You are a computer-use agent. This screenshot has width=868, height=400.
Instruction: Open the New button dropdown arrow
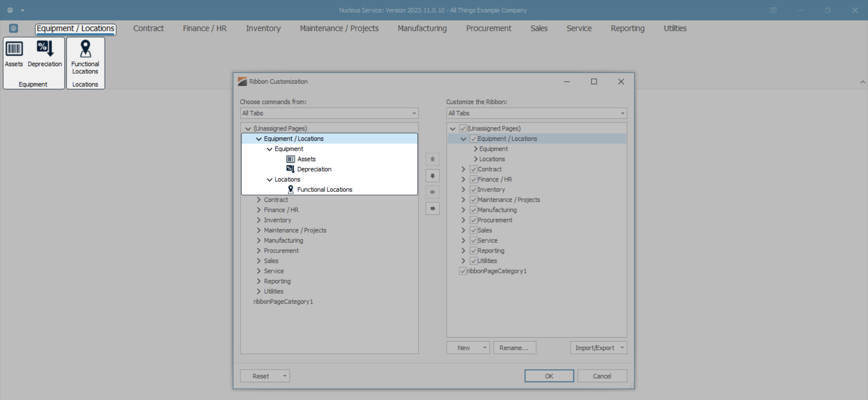tap(485, 348)
